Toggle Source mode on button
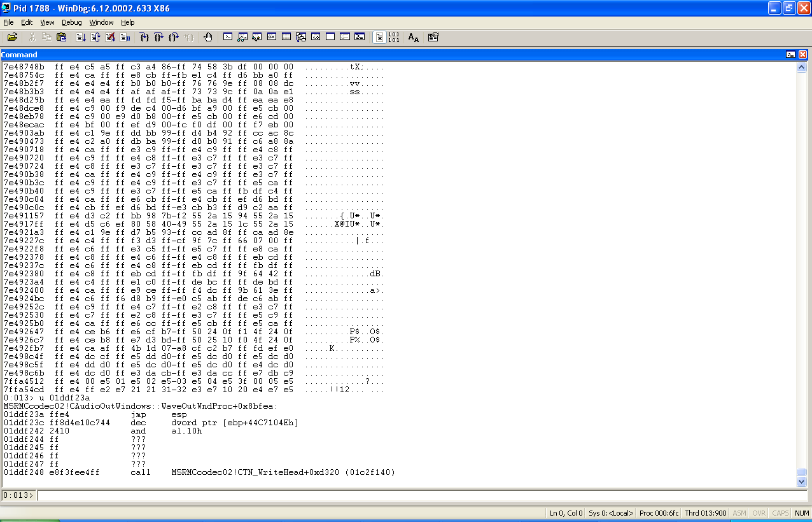The height and width of the screenshot is (522, 812). (379, 38)
